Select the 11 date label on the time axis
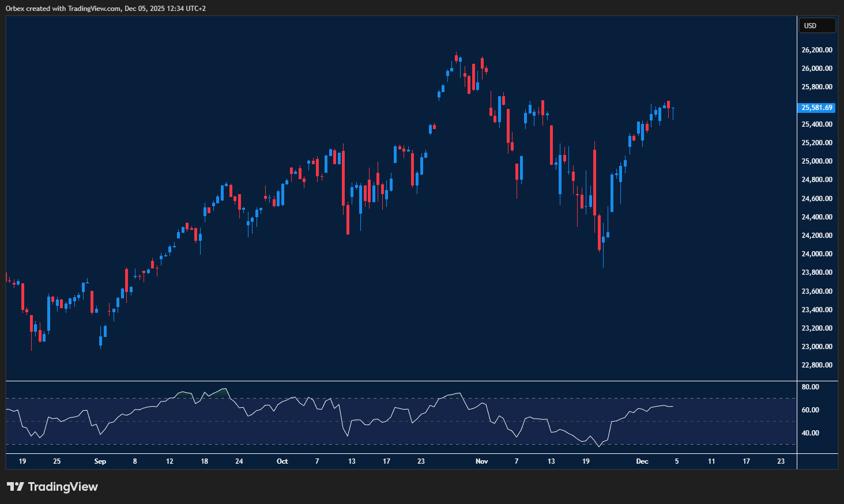The image size is (844, 504). 711,461
